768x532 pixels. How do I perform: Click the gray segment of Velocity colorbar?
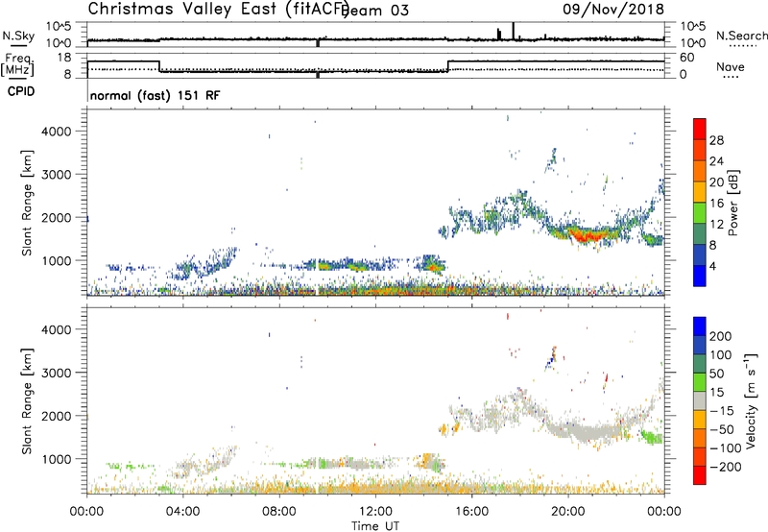[x=700, y=401]
